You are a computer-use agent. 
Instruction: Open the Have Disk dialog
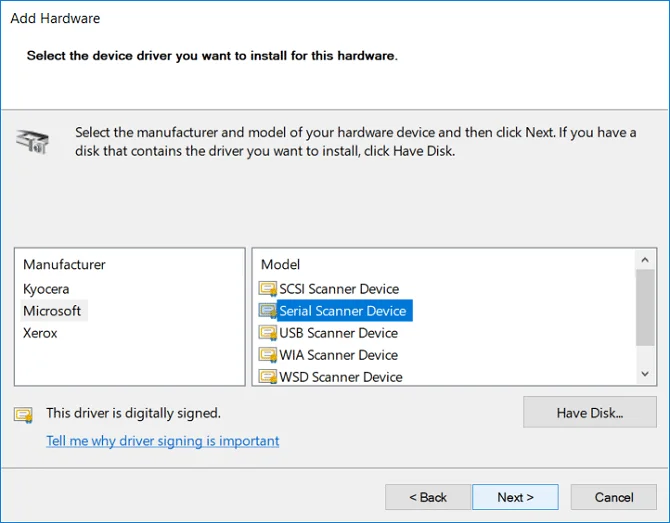590,412
